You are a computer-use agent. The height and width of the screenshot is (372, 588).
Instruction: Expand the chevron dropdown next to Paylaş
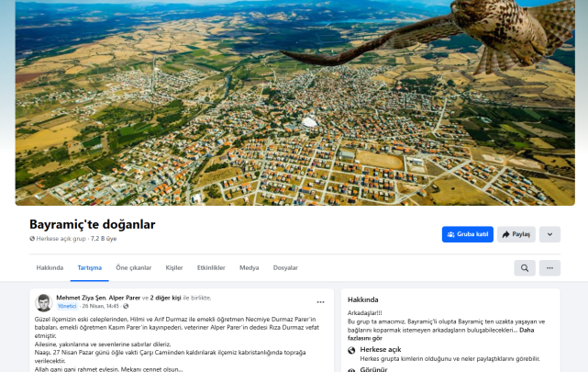click(x=549, y=234)
